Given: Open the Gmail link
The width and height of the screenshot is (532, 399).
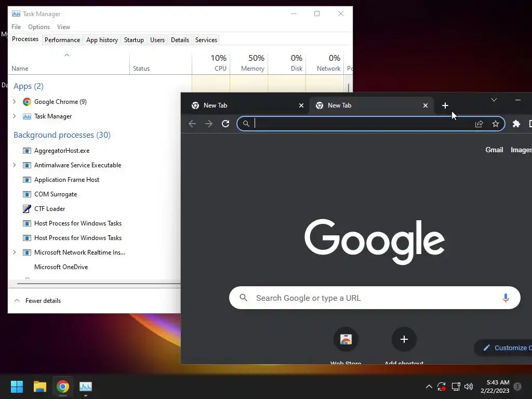Looking at the screenshot, I should [494, 150].
